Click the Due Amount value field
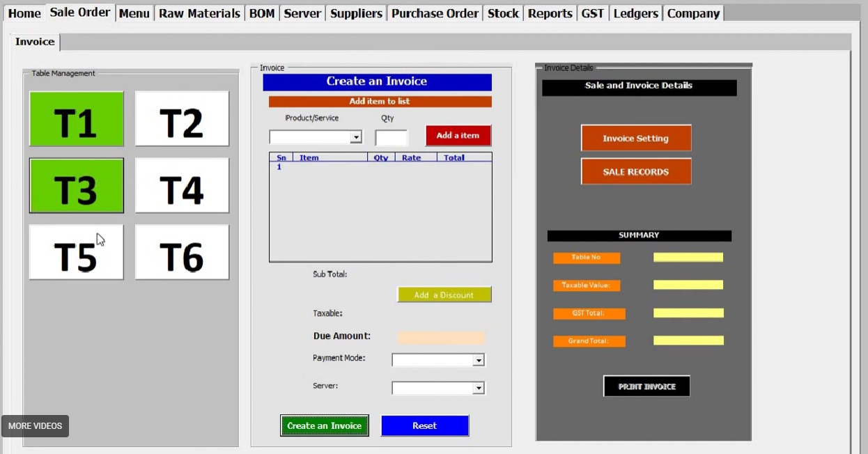The image size is (868, 454). pos(440,338)
